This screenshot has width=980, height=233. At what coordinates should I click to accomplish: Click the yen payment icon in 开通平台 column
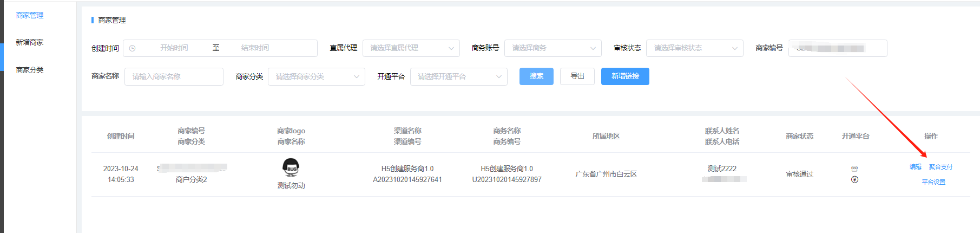point(854,179)
